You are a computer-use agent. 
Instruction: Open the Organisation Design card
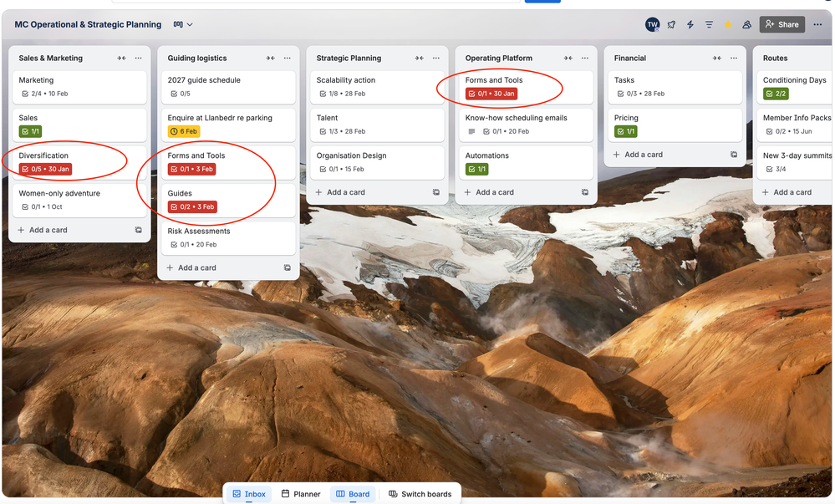tap(378, 162)
